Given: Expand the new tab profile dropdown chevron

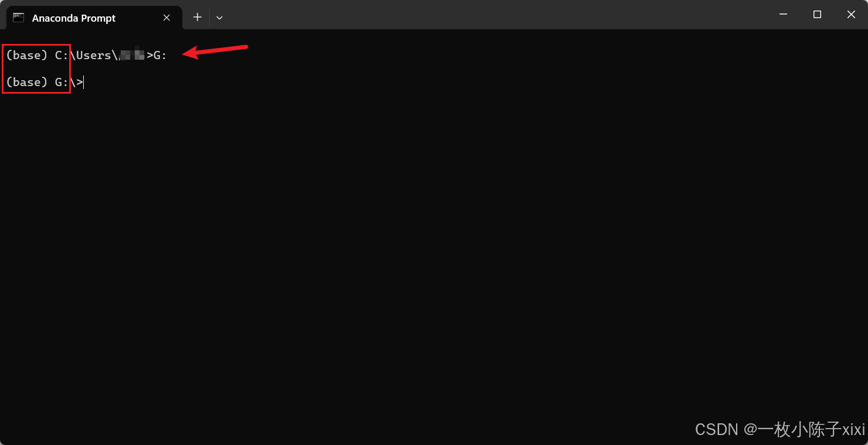Looking at the screenshot, I should tap(219, 18).
